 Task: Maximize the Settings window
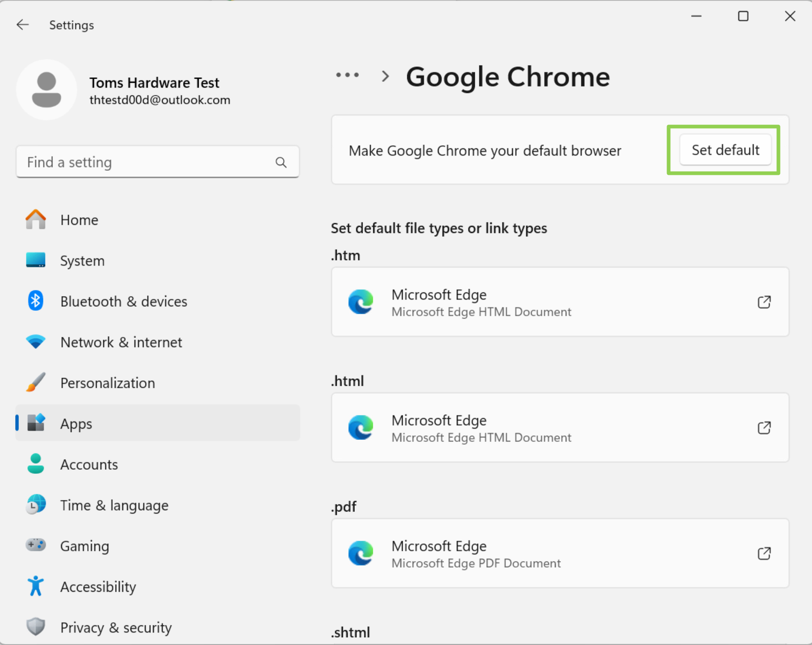[743, 16]
